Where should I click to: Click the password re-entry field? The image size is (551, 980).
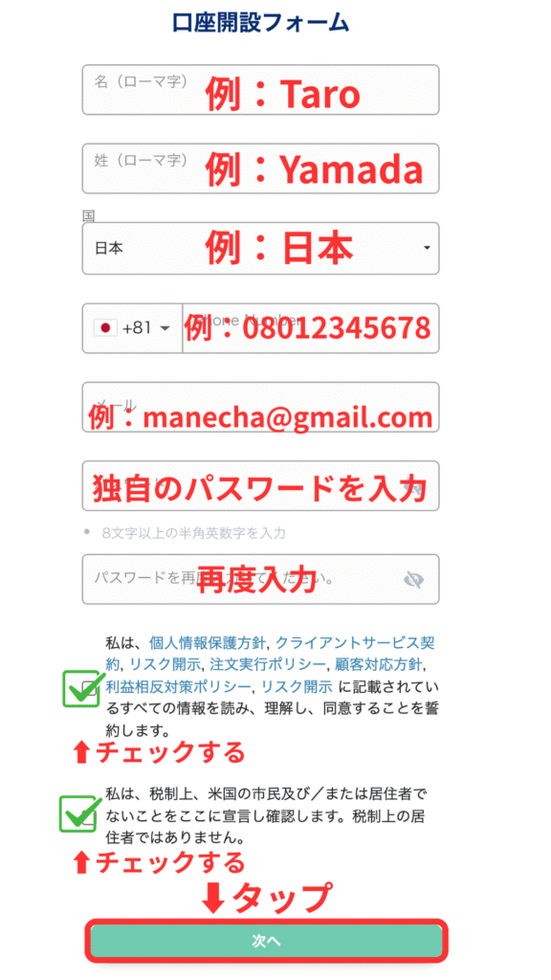tap(260, 579)
